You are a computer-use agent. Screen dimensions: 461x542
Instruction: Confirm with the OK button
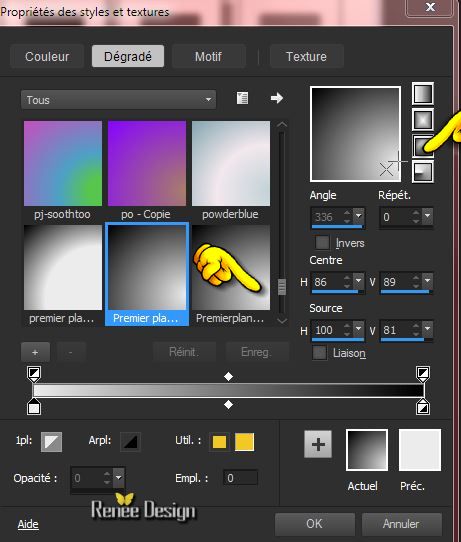(x=314, y=524)
